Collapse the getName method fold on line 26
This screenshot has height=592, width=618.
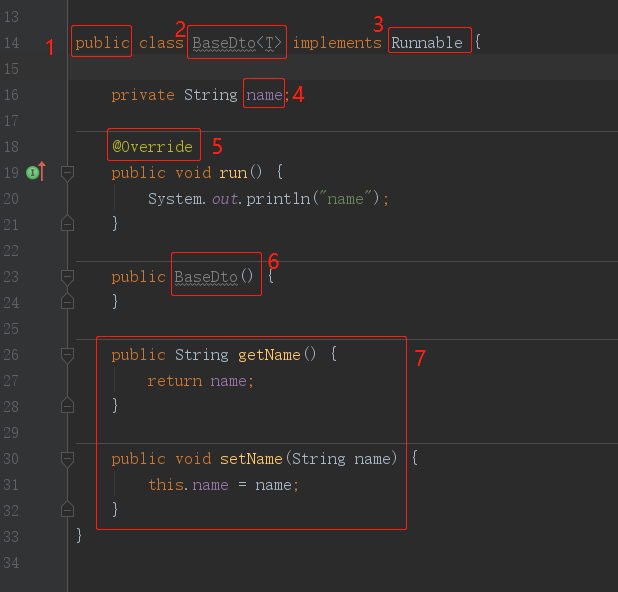click(67, 354)
